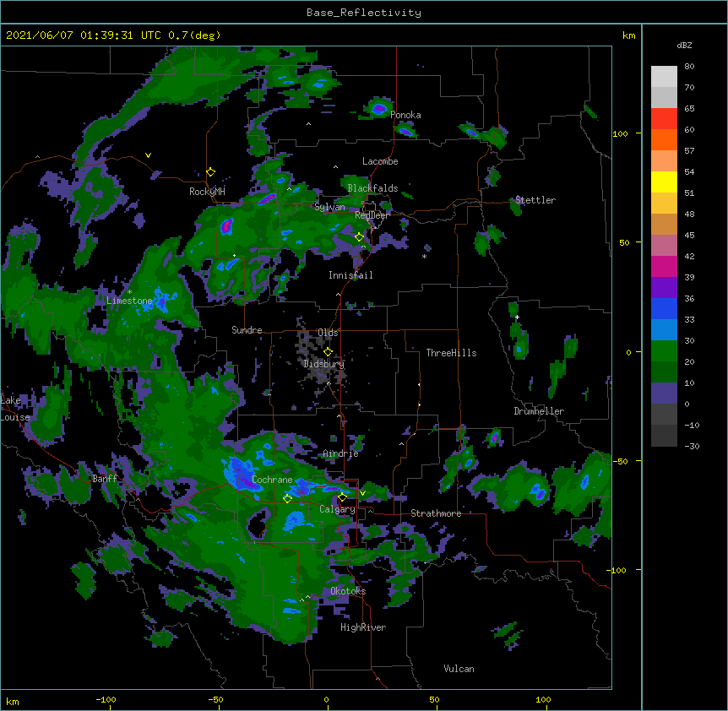Click the Lacombe label

(x=380, y=161)
